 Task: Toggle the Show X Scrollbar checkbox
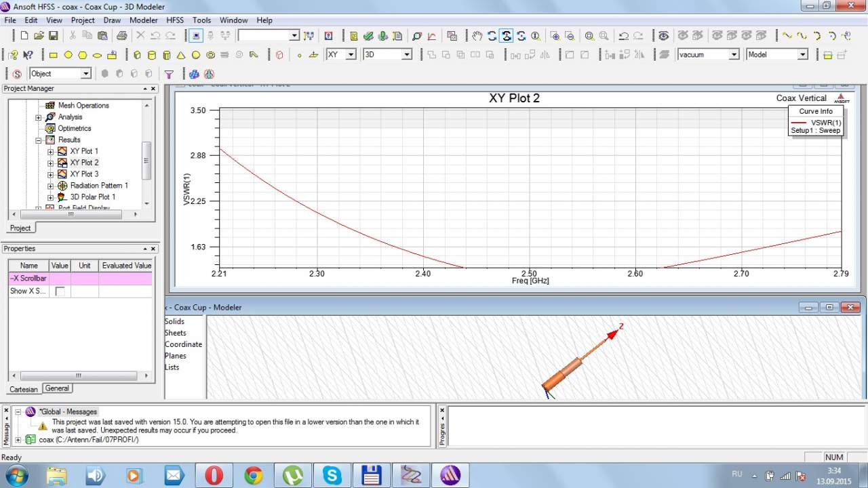(60, 291)
